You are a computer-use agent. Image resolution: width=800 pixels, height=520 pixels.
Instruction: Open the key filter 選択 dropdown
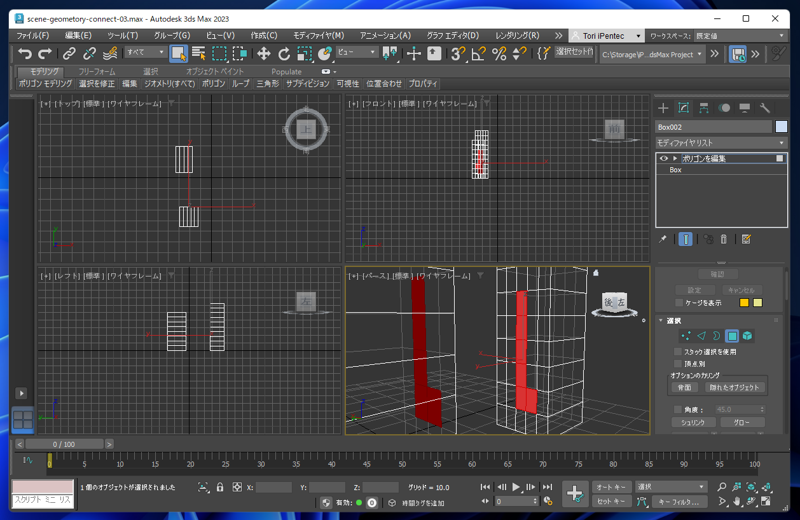[670, 487]
